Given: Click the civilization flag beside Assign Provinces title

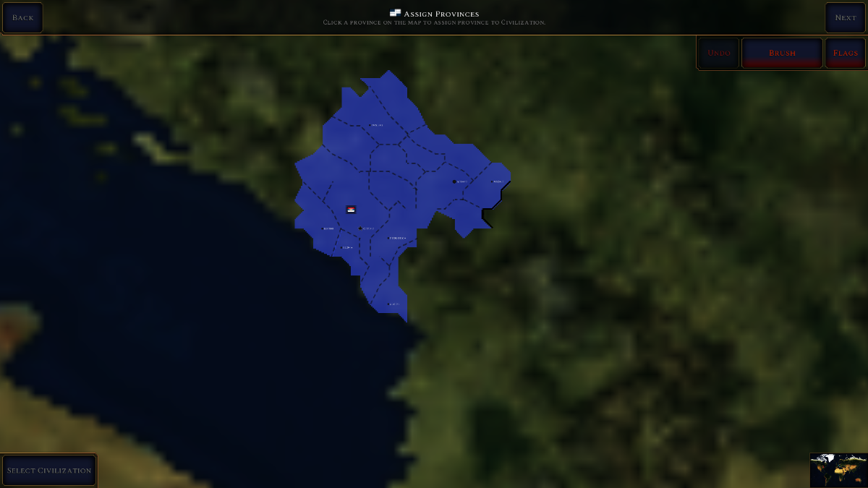Looking at the screenshot, I should pos(395,13).
